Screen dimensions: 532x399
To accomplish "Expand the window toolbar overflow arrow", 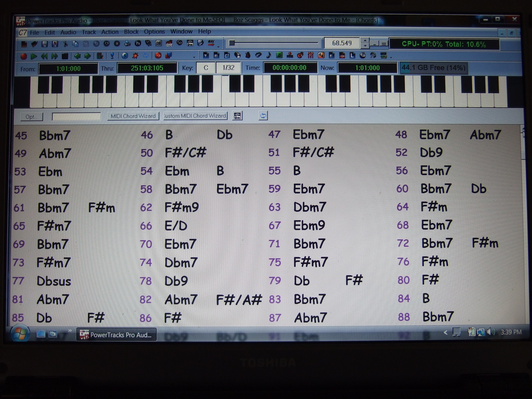I will [x=391, y=58].
